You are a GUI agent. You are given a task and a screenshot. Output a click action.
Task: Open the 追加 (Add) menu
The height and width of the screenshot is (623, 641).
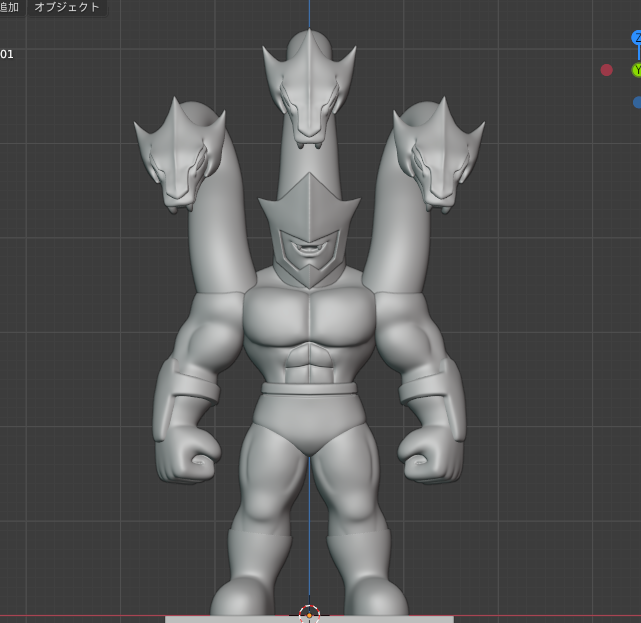10,7
